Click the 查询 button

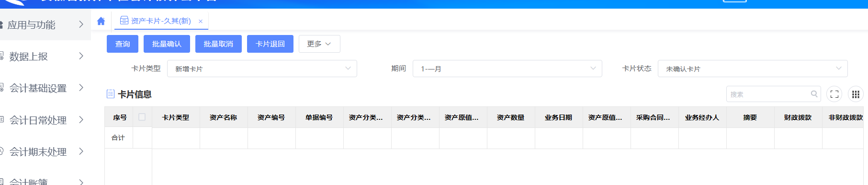click(123, 44)
